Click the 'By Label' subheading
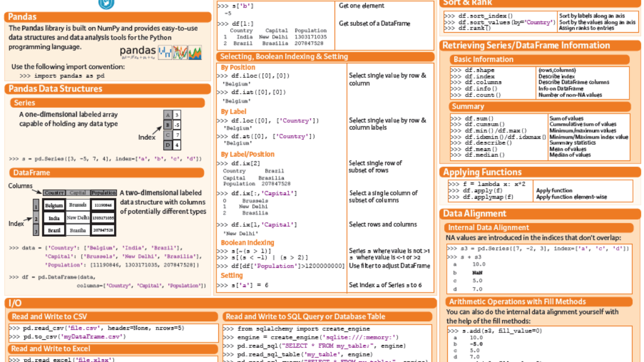The width and height of the screenshot is (644, 362). (x=233, y=112)
